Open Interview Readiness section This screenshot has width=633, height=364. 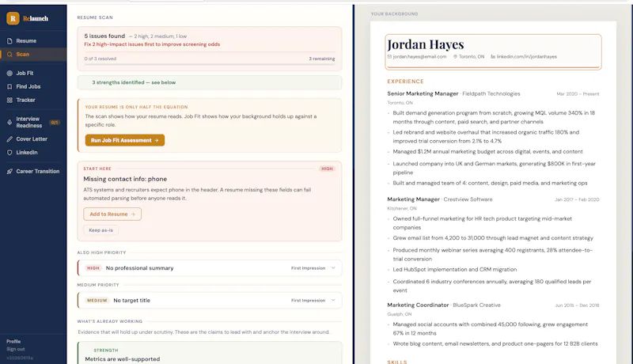click(33, 122)
